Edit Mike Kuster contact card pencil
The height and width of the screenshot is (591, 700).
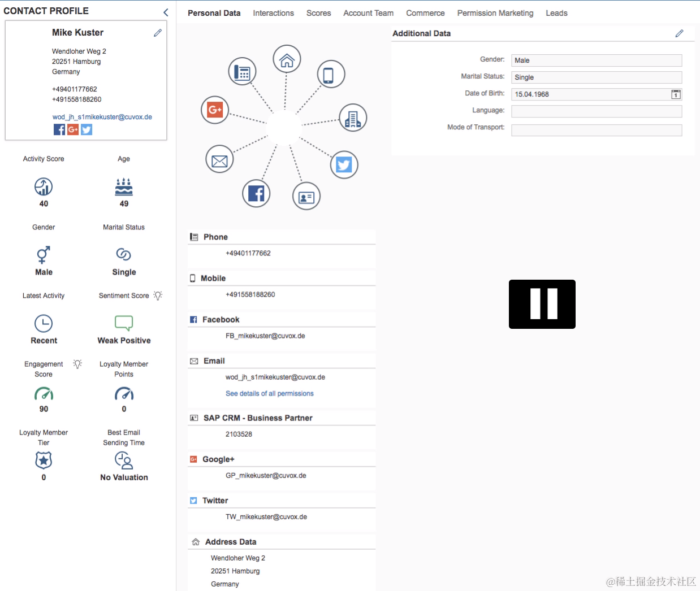pyautogui.click(x=158, y=33)
